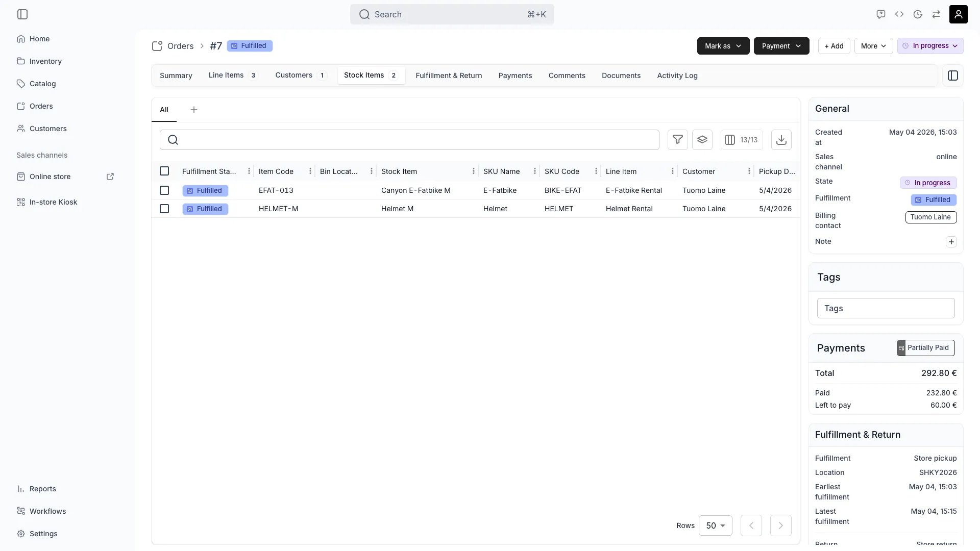Change the Rows per page dropdown
The image size is (980, 551).
[x=716, y=525]
